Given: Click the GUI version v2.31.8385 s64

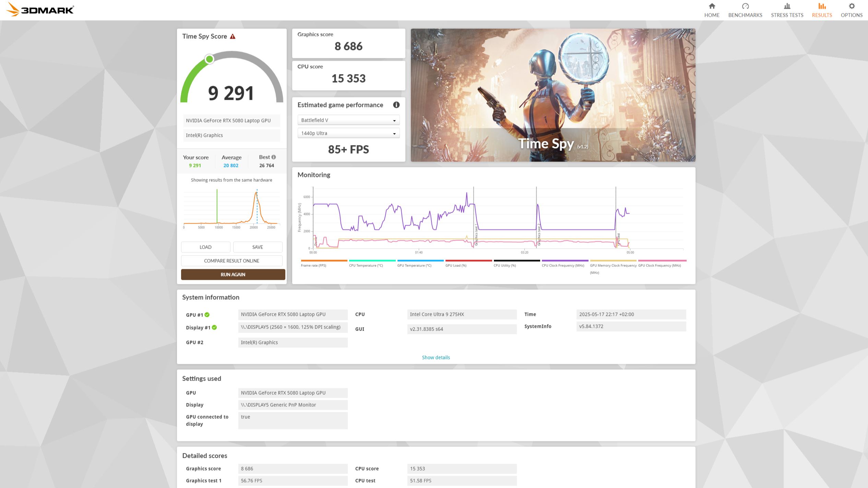Looking at the screenshot, I should pyautogui.click(x=462, y=329).
